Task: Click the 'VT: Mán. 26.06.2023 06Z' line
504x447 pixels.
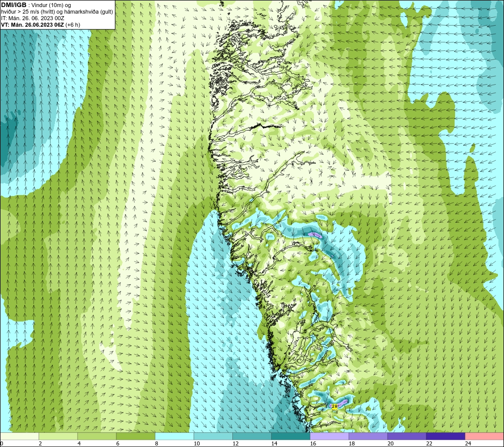Action: tap(32, 25)
